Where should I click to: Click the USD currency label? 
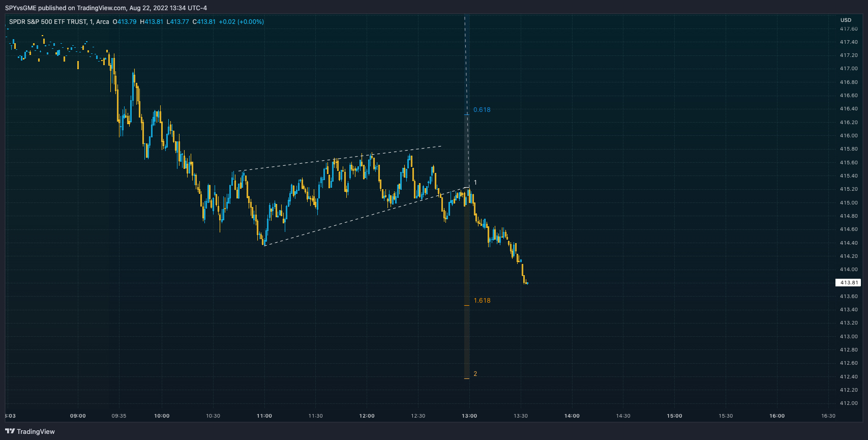pyautogui.click(x=846, y=20)
